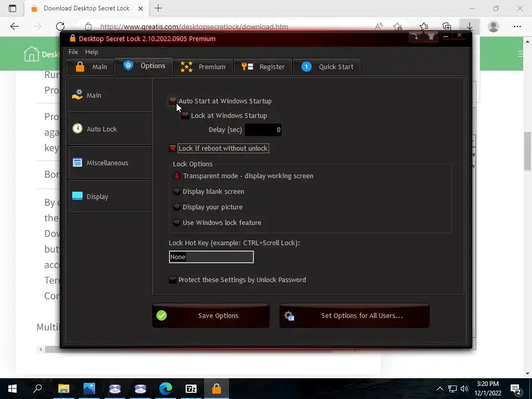532x399 pixels.
Task: Enable Auto Start at Windows Startup
Action: 172,101
